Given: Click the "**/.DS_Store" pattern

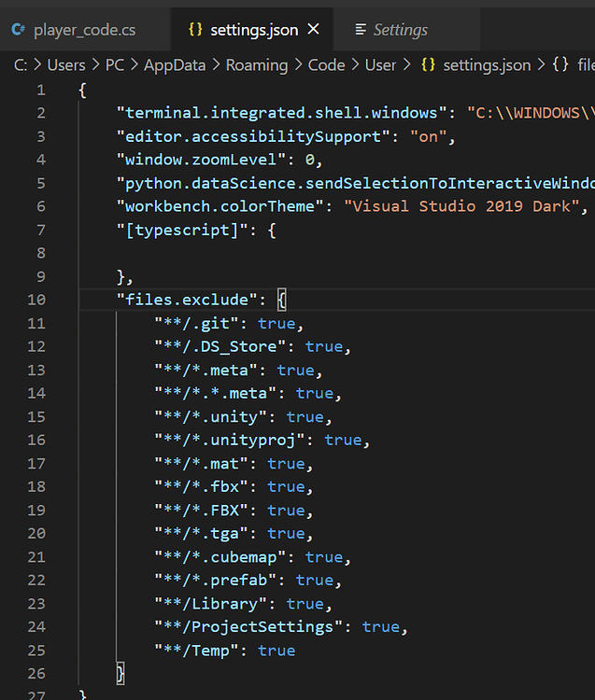Looking at the screenshot, I should pos(220,347).
